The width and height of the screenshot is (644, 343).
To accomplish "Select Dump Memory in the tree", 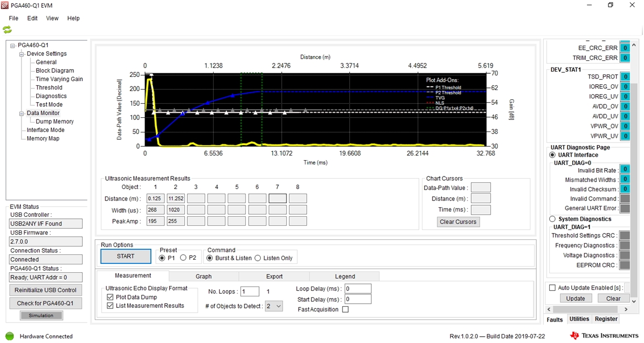I will coord(54,121).
